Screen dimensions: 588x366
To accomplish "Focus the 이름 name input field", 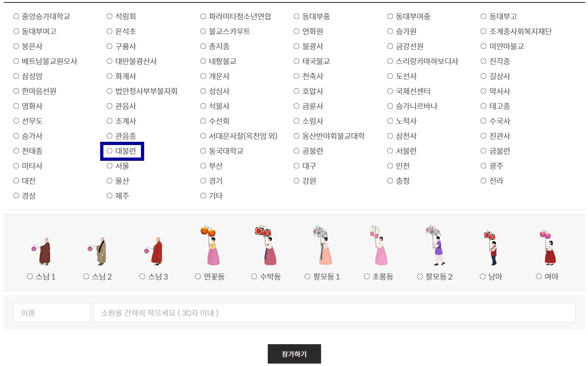I will tap(52, 313).
